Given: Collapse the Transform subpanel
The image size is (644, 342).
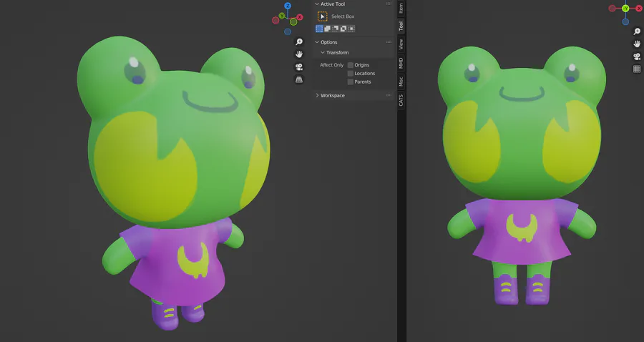Looking at the screenshot, I should (323, 52).
